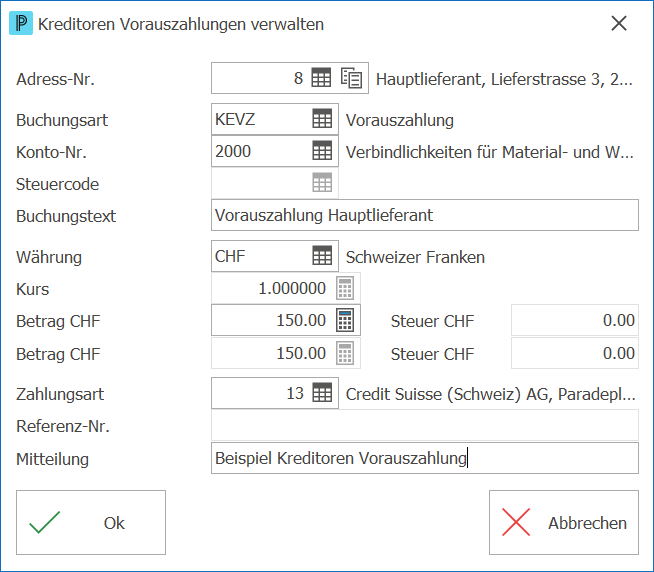The height and width of the screenshot is (572, 654).
Task: Click the address details document icon
Action: [x=351, y=78]
